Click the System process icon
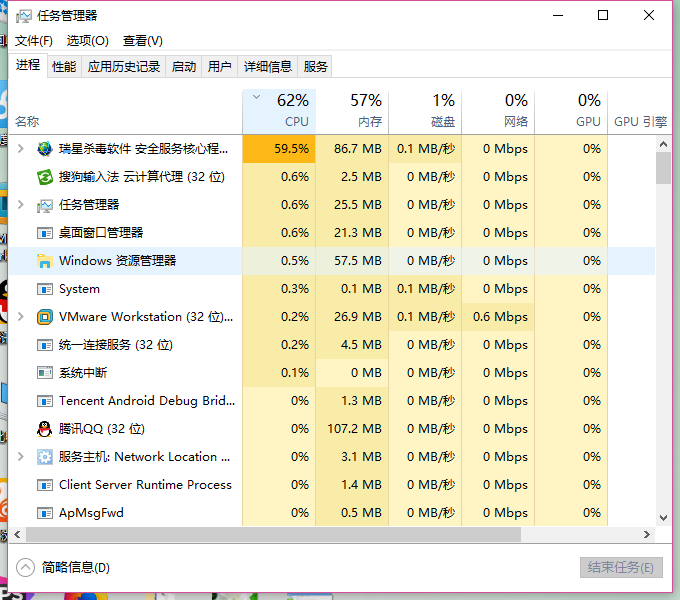The width and height of the screenshot is (680, 600). click(45, 289)
